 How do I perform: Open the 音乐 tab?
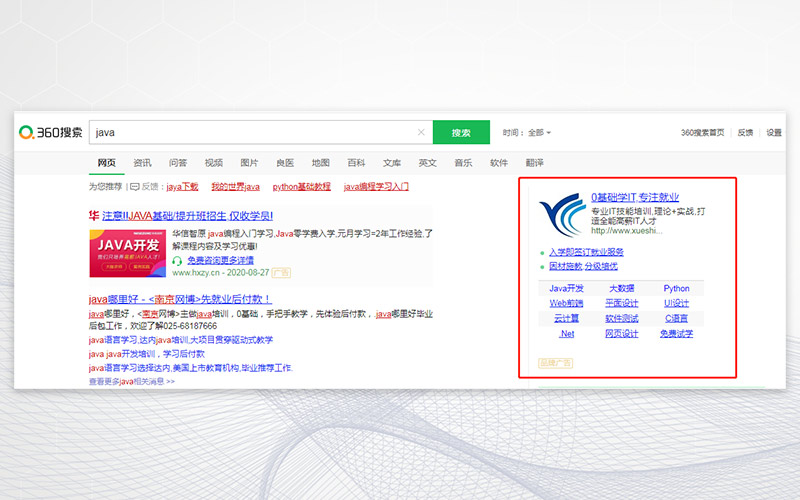pos(463,163)
